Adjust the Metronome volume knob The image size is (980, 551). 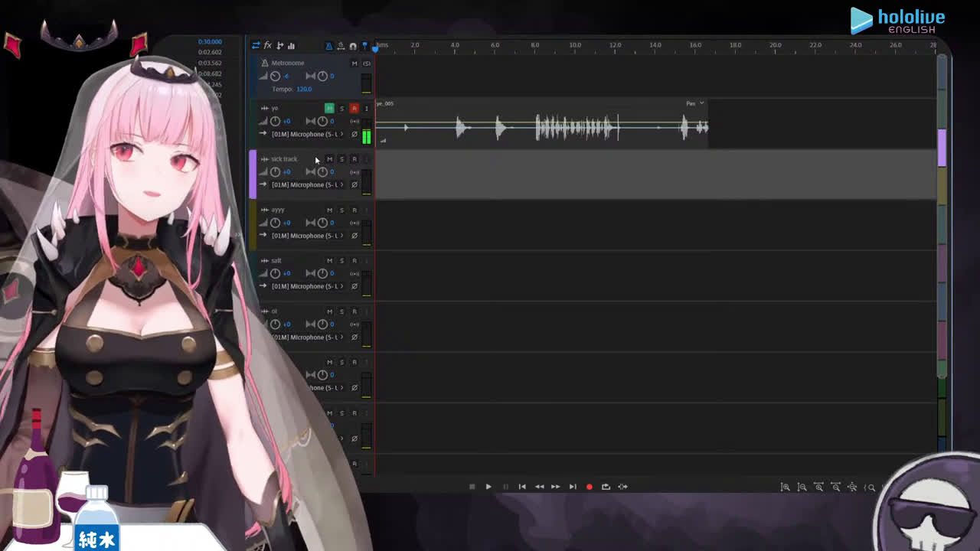click(x=275, y=76)
